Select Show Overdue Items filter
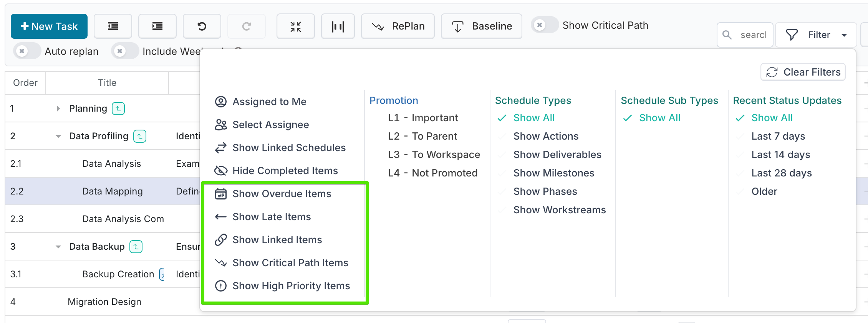Image resolution: width=868 pixels, height=323 pixels. [282, 194]
